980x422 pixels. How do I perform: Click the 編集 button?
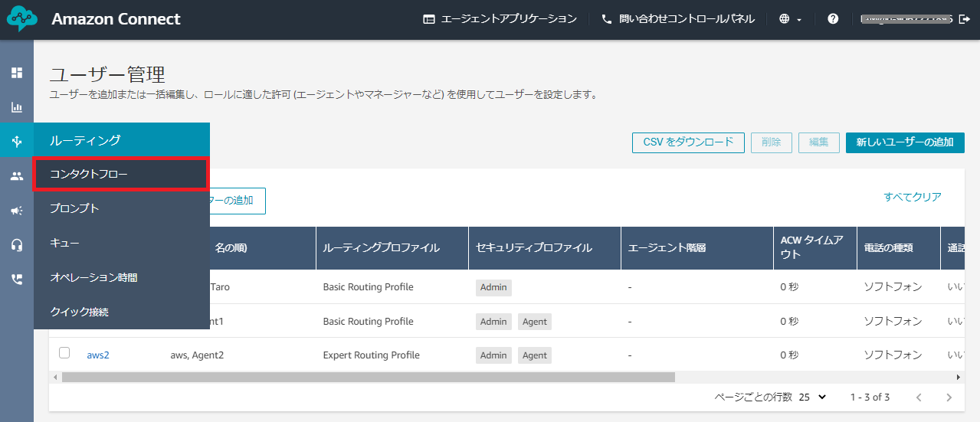[x=819, y=142]
